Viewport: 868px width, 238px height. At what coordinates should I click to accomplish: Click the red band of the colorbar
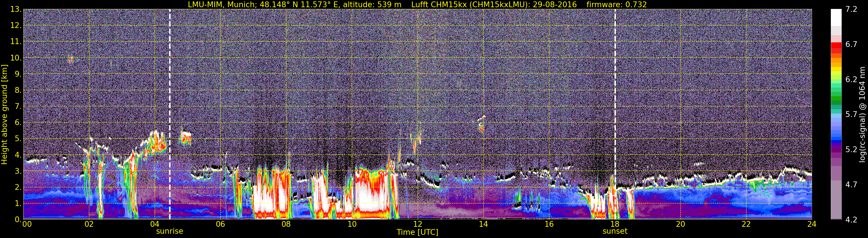pyautogui.click(x=836, y=45)
